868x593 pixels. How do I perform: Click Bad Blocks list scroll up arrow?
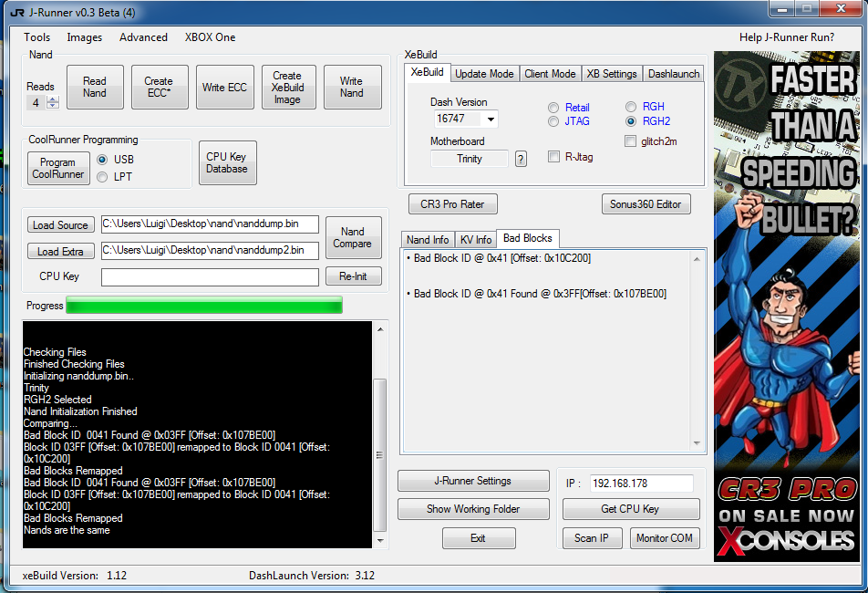pos(697,259)
